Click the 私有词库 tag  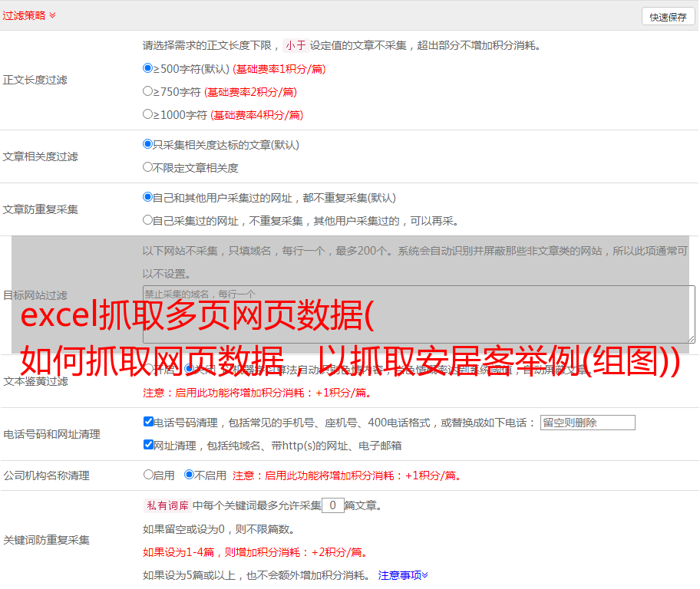click(x=168, y=505)
